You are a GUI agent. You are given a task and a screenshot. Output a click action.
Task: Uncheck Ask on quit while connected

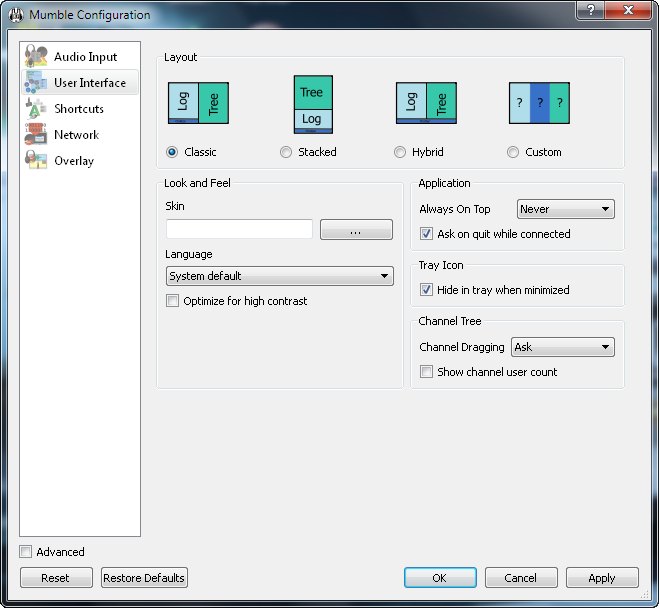(x=426, y=234)
